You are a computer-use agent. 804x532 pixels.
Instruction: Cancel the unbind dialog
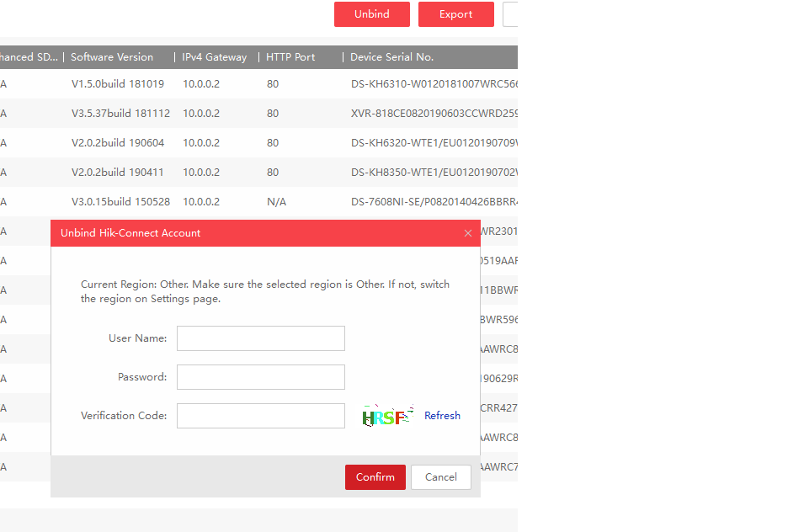(x=440, y=477)
